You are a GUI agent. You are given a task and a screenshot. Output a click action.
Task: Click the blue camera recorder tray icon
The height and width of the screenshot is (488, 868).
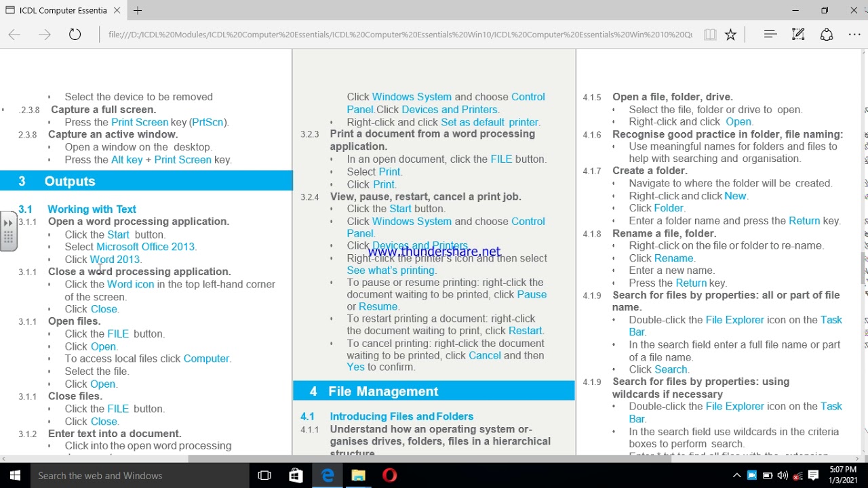point(751,475)
